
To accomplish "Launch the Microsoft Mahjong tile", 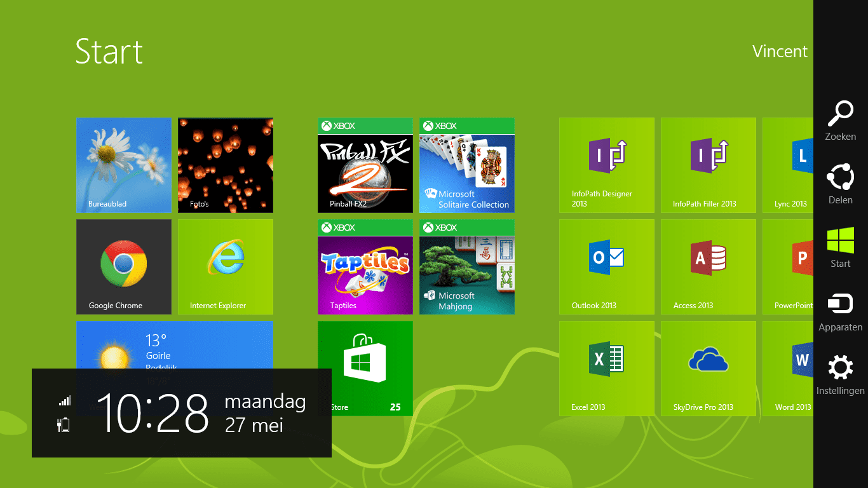I will click(x=467, y=267).
